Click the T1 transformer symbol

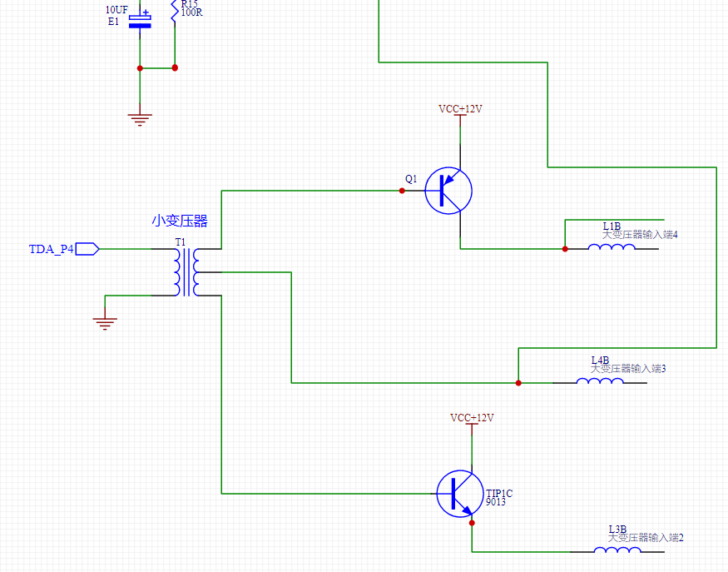point(186,272)
